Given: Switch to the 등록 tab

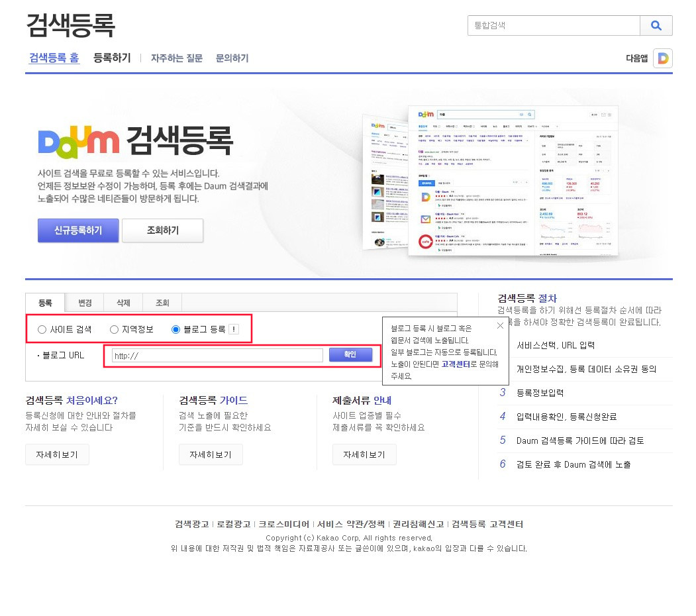Looking at the screenshot, I should click(x=45, y=303).
